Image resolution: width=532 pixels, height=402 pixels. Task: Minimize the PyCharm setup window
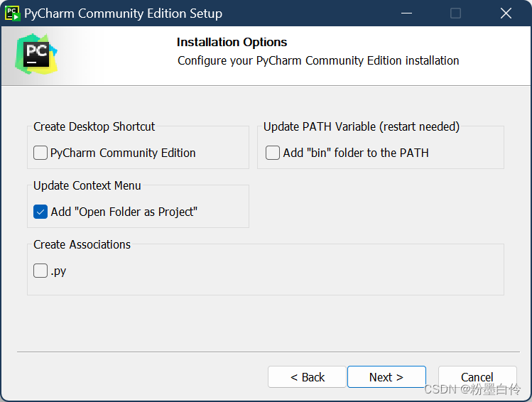(x=406, y=13)
